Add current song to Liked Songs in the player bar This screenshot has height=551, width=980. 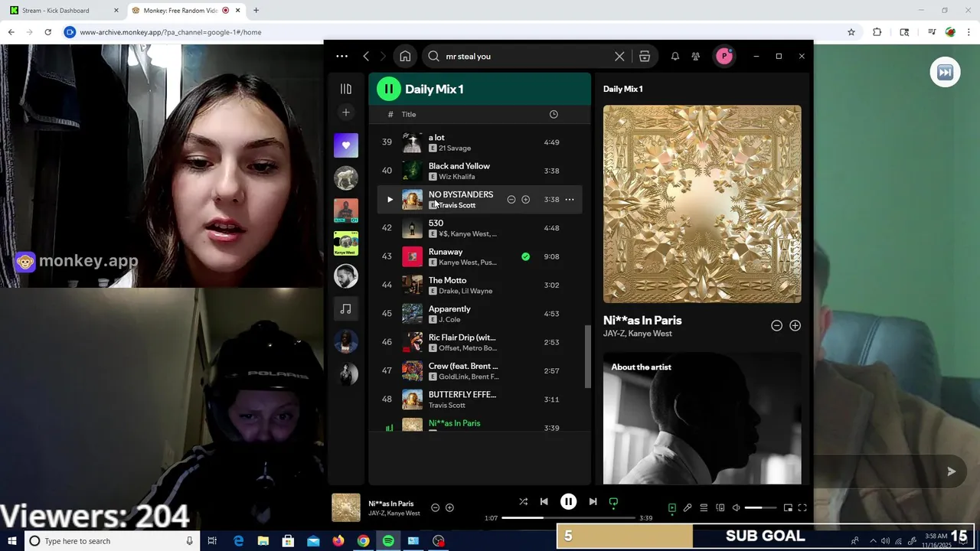[449, 507]
